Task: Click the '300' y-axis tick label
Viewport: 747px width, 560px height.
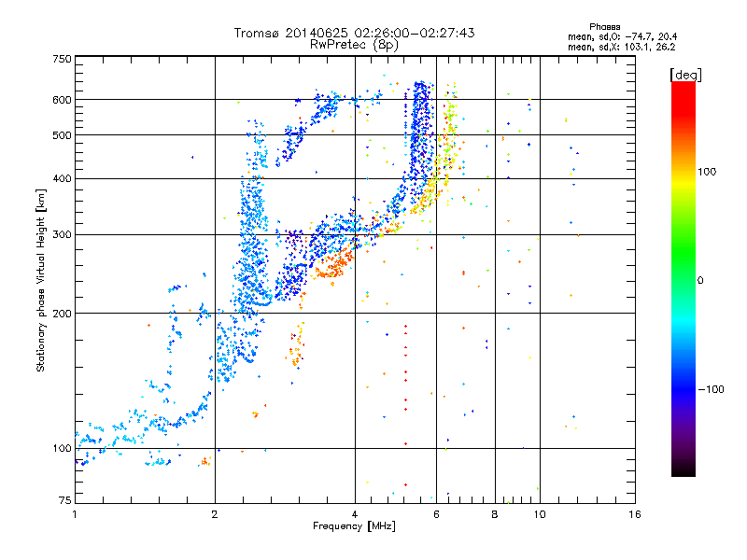Action: [62, 235]
